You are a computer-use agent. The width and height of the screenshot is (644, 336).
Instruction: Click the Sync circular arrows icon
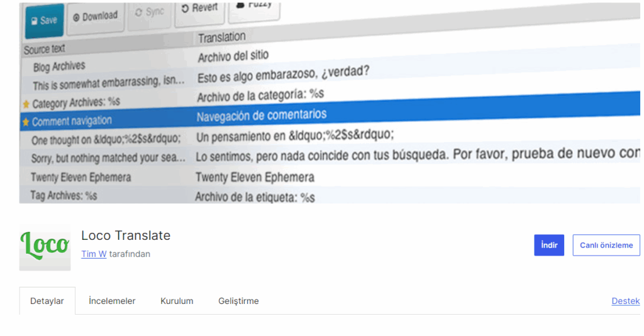(x=138, y=13)
